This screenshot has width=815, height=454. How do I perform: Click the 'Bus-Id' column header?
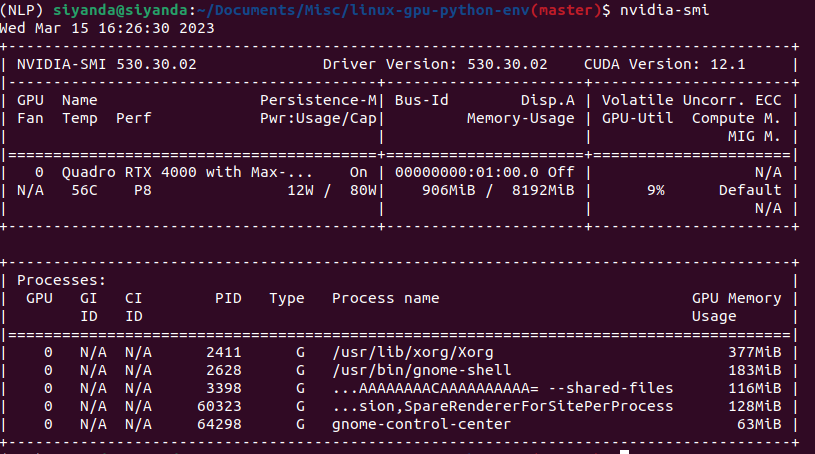click(422, 100)
